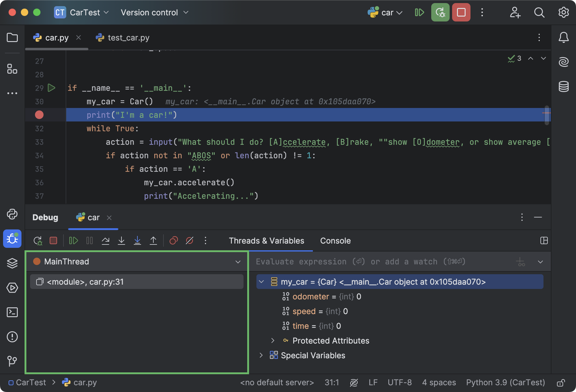Image resolution: width=576 pixels, height=392 pixels.
Task: Open the Terminal tool window
Action: pos(12,312)
